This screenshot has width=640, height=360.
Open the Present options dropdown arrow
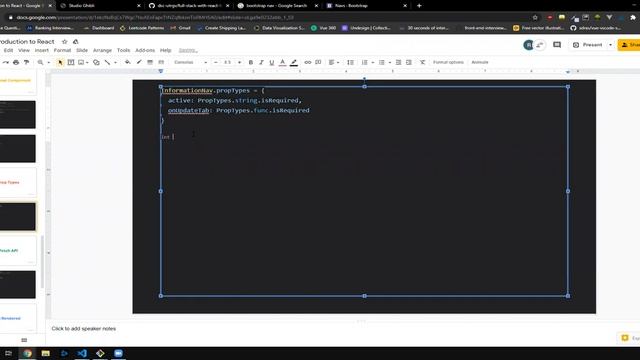point(611,45)
